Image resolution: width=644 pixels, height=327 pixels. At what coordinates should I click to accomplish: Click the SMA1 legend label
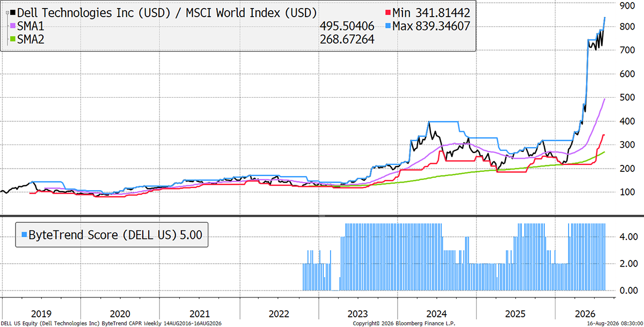click(x=32, y=26)
